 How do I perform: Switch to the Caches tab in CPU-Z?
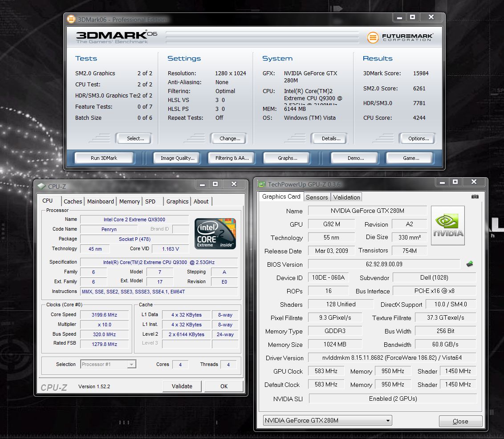point(73,201)
